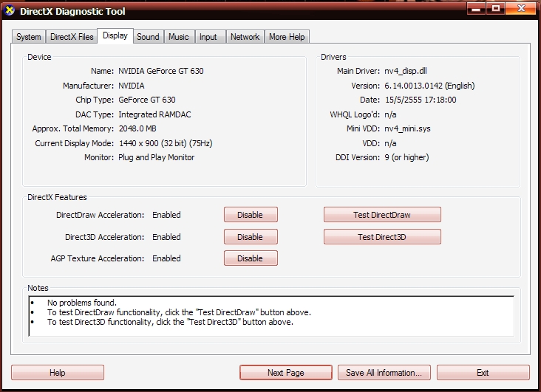
Task: Select the Music tab
Action: click(x=179, y=37)
